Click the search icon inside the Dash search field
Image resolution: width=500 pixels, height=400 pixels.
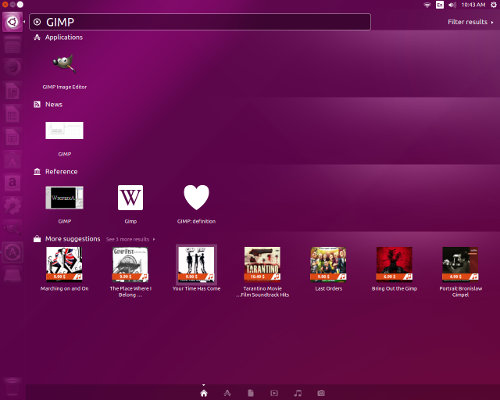[x=37, y=22]
